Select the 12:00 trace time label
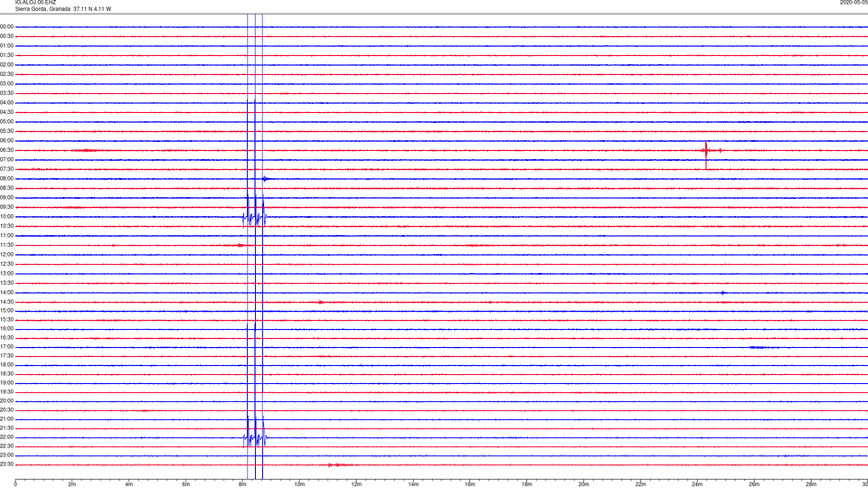Viewport: 868px width, 488px height. coord(6,255)
